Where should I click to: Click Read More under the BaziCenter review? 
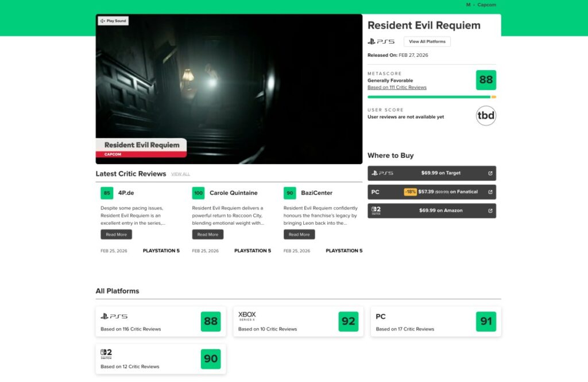tap(299, 234)
